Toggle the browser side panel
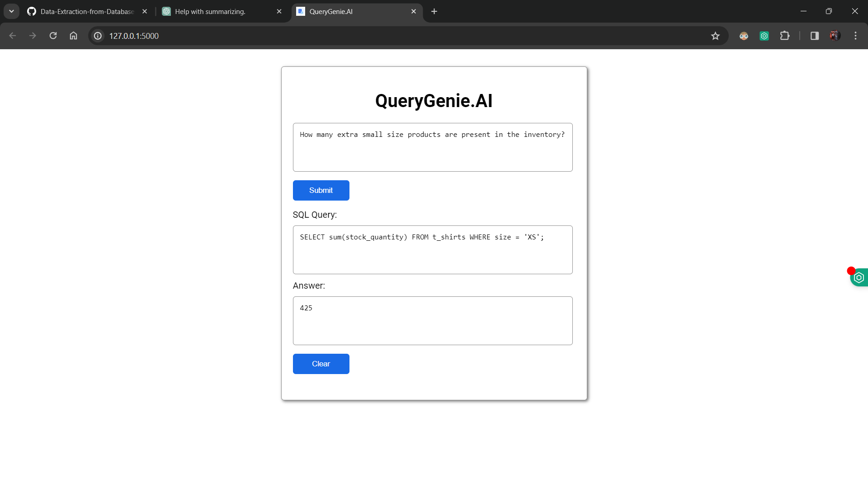Screen dimensions: 868x487 coord(815,36)
